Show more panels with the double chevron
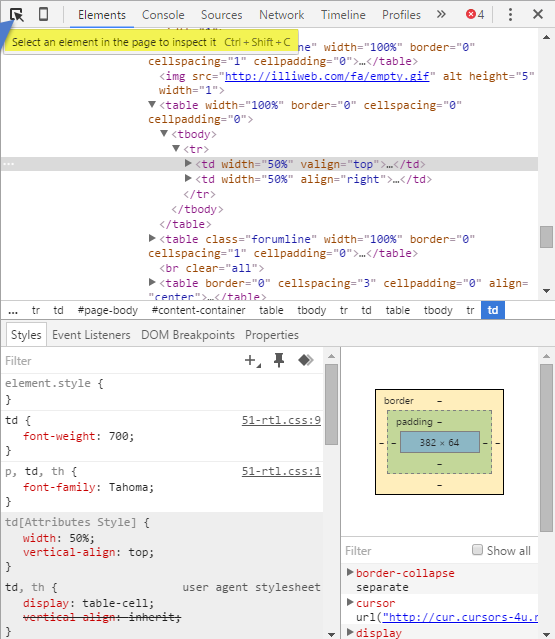555x639 pixels. click(x=441, y=15)
